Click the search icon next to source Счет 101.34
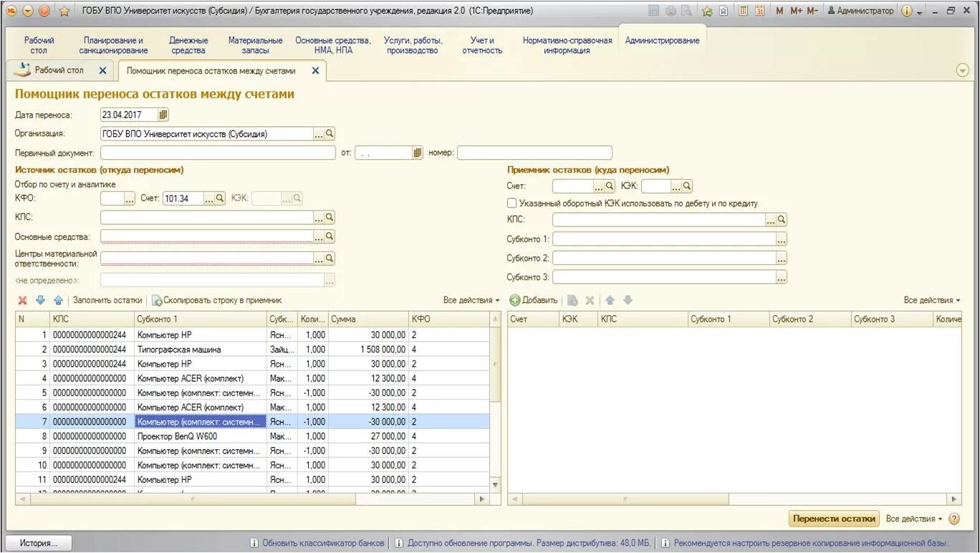This screenshot has width=980, height=553. pos(220,198)
